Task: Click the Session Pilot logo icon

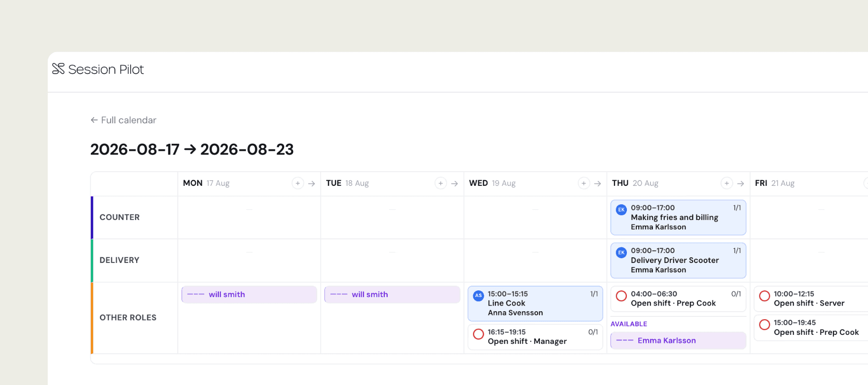Action: [x=58, y=69]
